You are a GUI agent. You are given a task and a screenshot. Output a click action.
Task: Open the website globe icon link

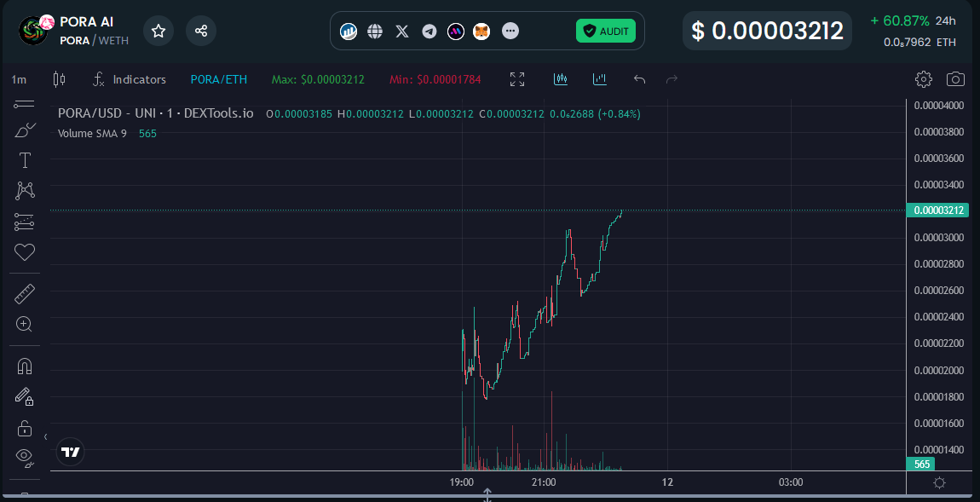pyautogui.click(x=375, y=31)
